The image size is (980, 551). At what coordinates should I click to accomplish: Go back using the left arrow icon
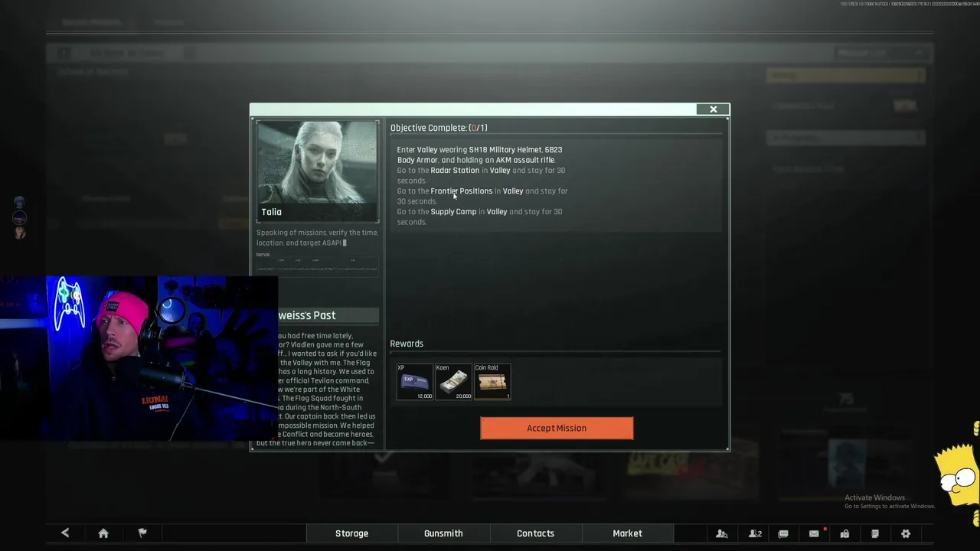point(65,533)
